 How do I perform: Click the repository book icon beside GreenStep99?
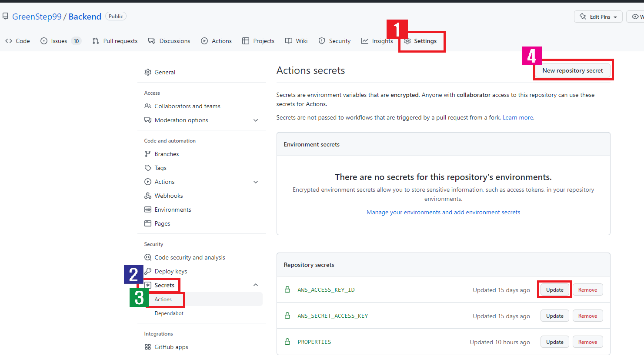(x=5, y=17)
